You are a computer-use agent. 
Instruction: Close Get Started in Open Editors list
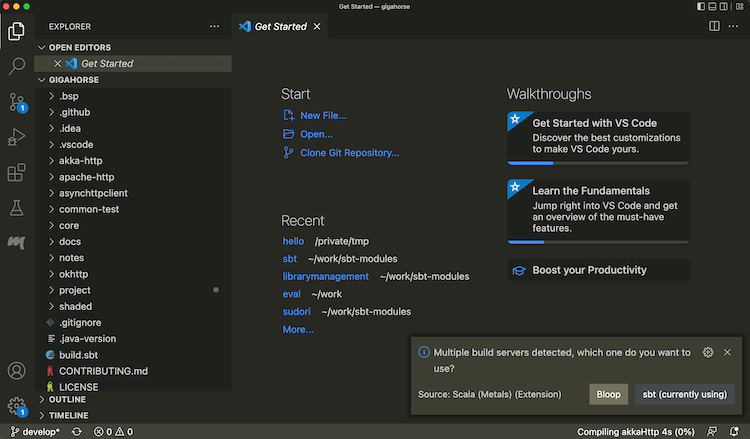[57, 64]
